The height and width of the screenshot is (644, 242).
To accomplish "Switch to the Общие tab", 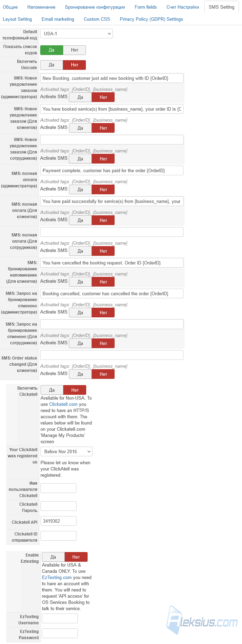I will 10,7.
